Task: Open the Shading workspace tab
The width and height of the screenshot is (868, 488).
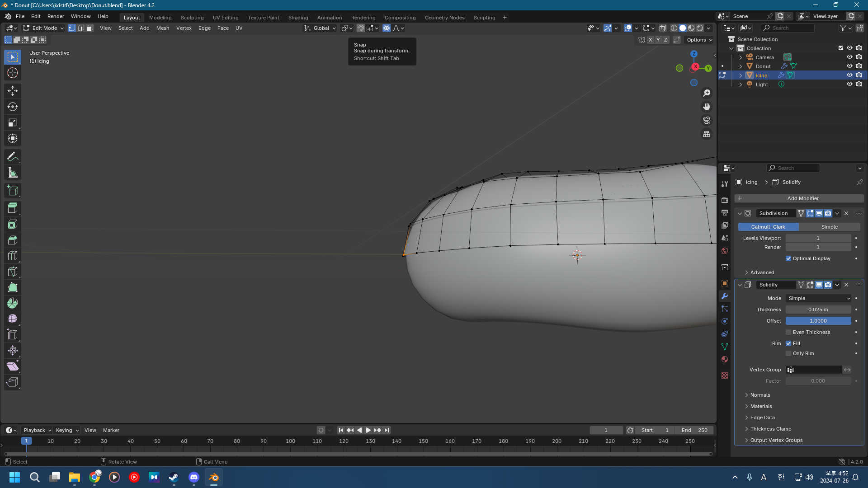Action: 298,18
